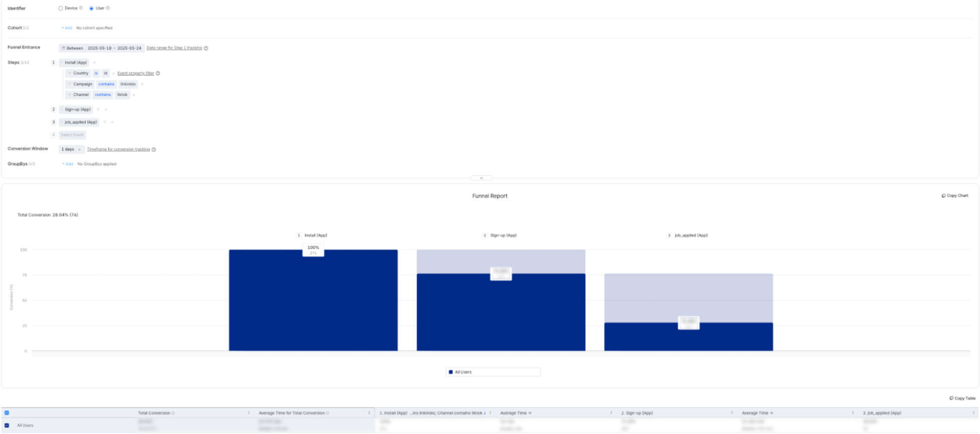Collapse the funnel settings panel chevron
This screenshot has height=434, width=980.
pyautogui.click(x=481, y=178)
